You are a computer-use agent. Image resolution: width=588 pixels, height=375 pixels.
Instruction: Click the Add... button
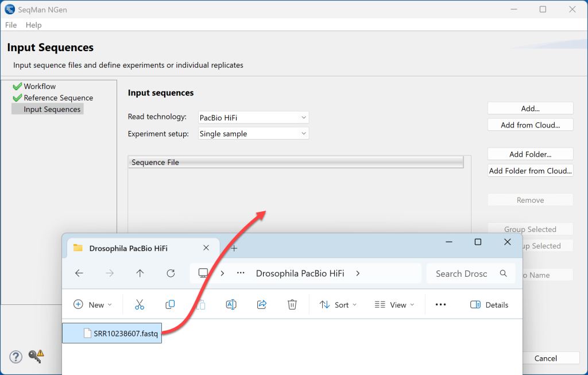[x=530, y=109]
